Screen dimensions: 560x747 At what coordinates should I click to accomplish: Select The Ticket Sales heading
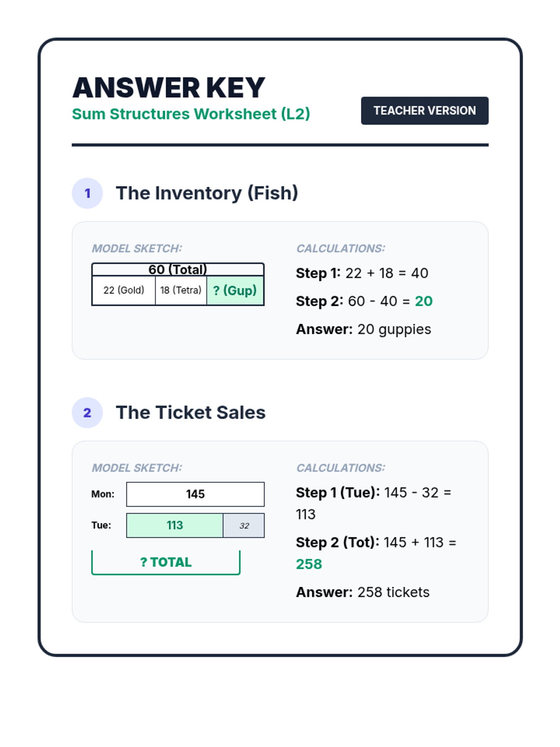click(x=190, y=413)
